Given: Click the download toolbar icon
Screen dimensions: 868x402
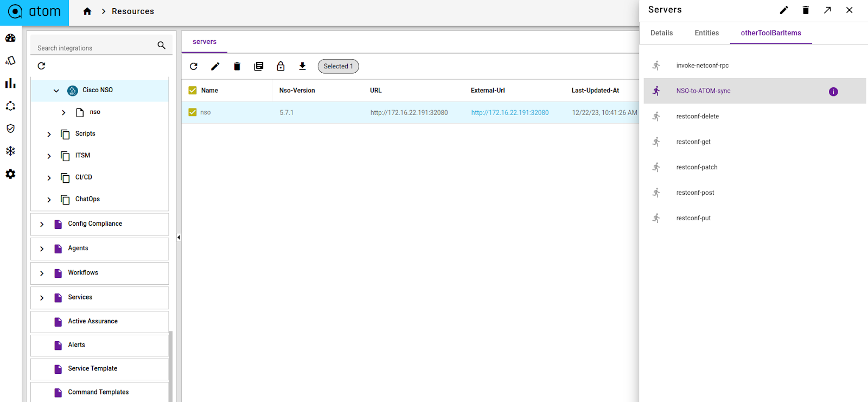Looking at the screenshot, I should click(x=302, y=66).
